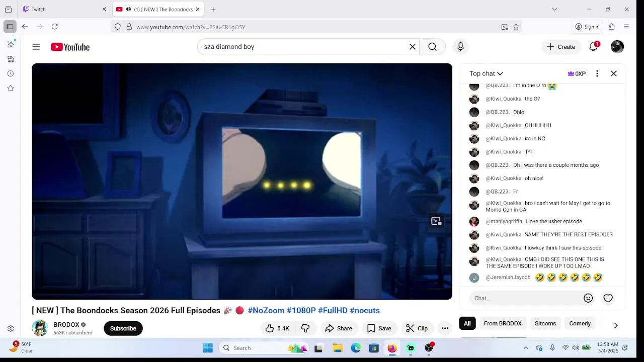
Task: Open the Top chat dropdown
Action: point(486,73)
